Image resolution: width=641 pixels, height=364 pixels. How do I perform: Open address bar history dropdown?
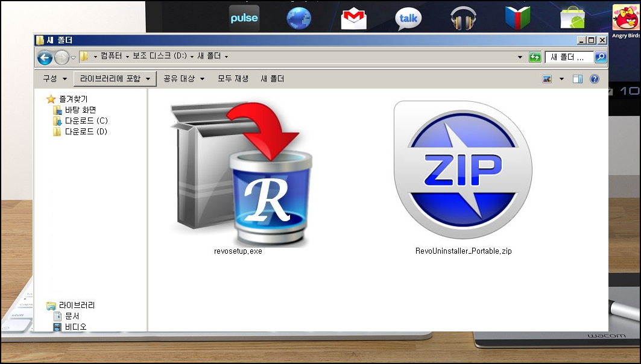(520, 57)
